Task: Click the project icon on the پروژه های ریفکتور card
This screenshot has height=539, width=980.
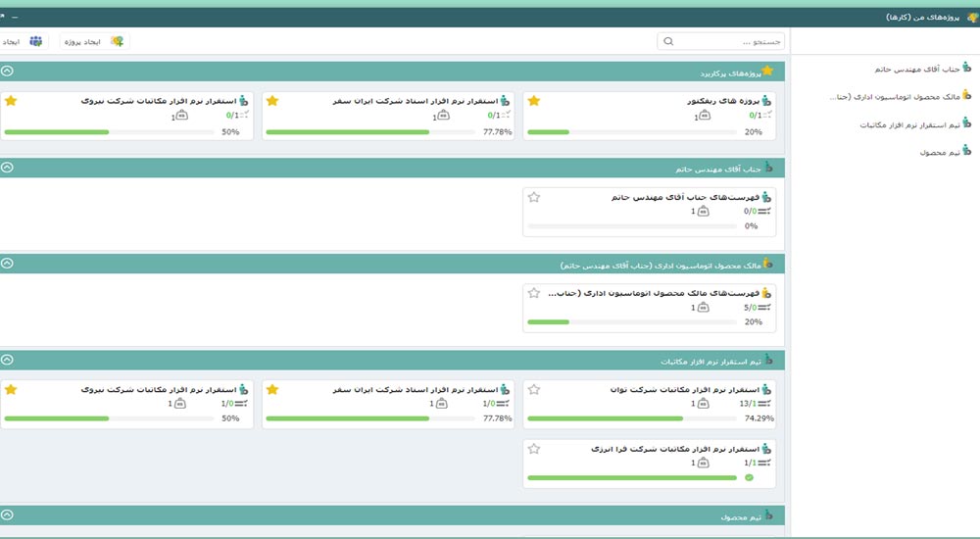Action: pyautogui.click(x=766, y=100)
